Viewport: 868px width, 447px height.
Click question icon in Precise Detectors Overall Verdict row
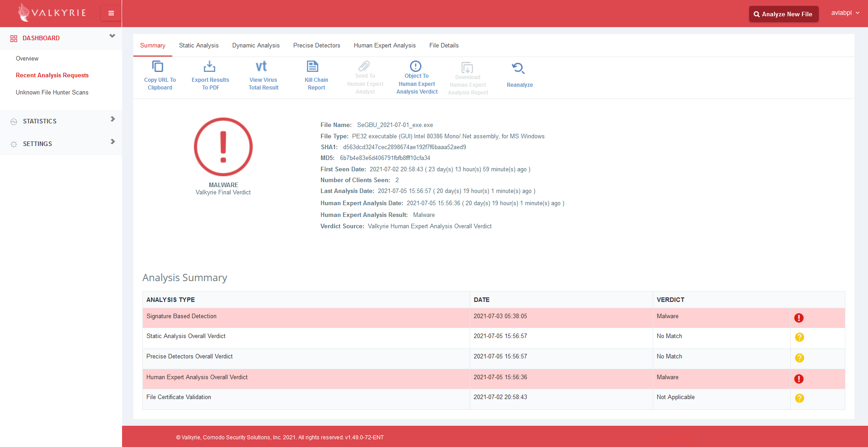pyautogui.click(x=799, y=358)
